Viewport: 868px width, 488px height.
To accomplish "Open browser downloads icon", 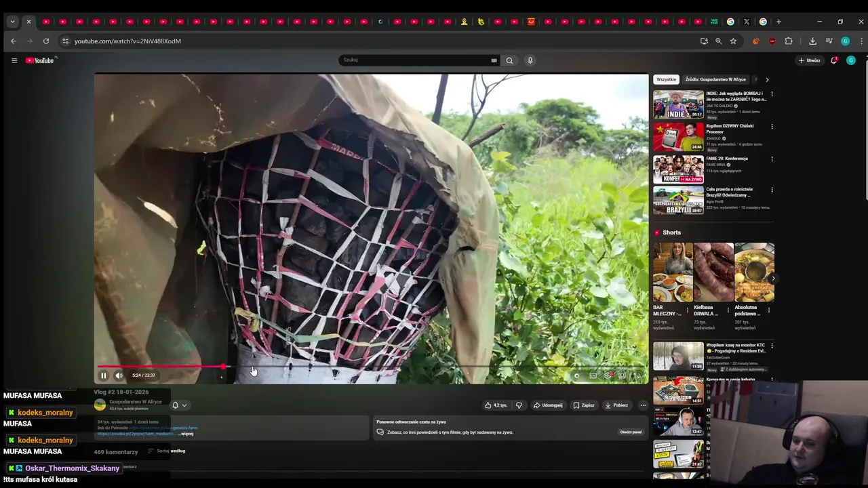I will point(812,41).
